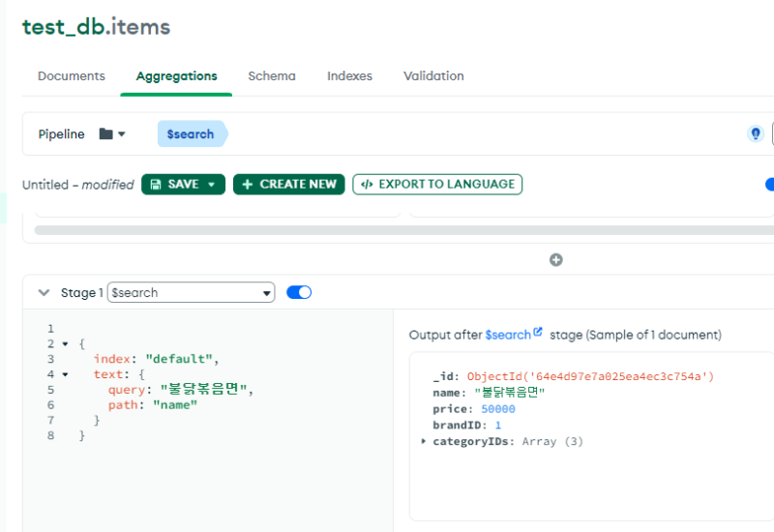Click the lightbulb insights icon
This screenshot has height=532, width=774.
point(756,134)
